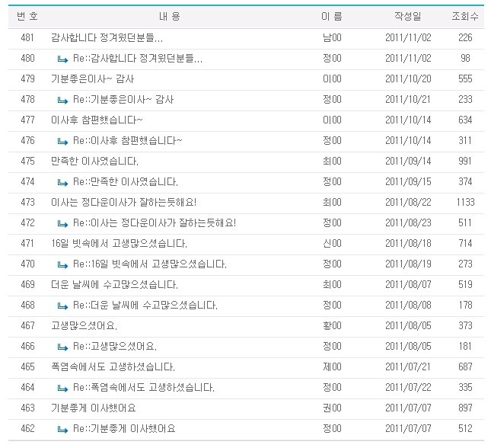Open reply 'Re::만족한 이사였습니다.'

[x=126, y=182]
